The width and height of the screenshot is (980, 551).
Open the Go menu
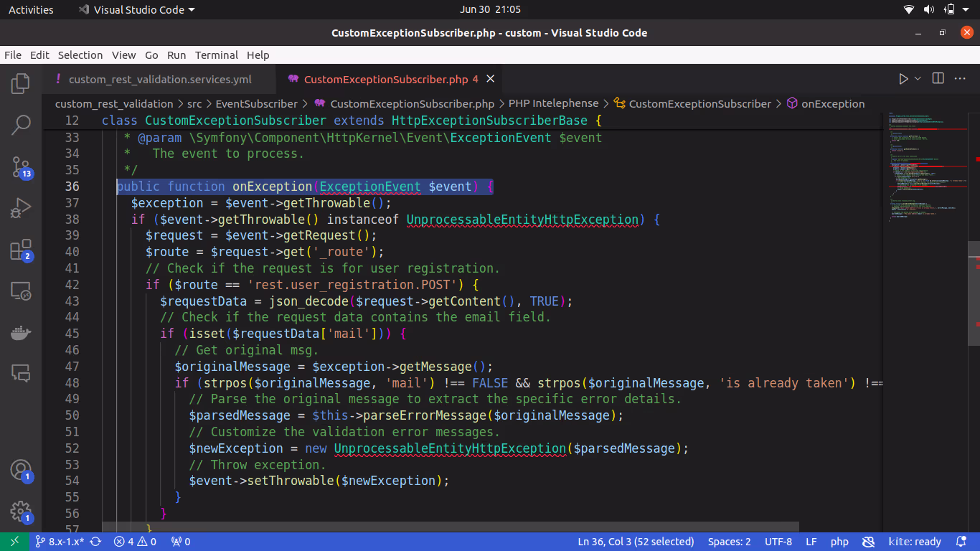point(151,55)
